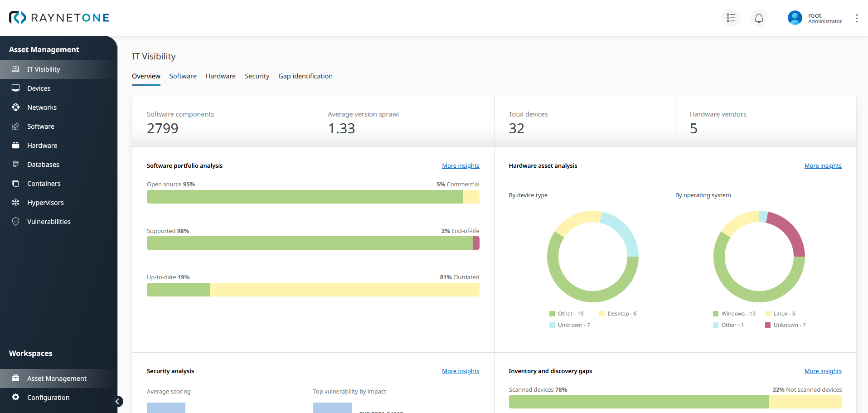Select the Hardware tab

[220, 76]
